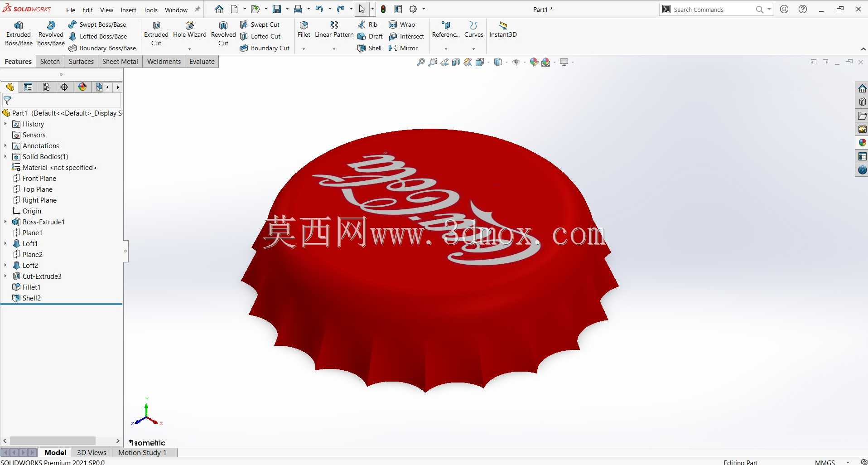Expand the Annotations node
The image size is (868, 465).
[x=5, y=145]
